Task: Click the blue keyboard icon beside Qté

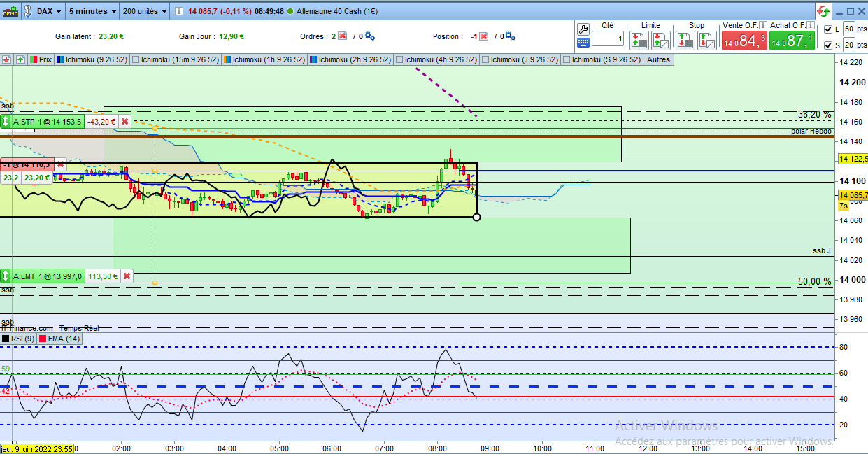Action: 583,43
